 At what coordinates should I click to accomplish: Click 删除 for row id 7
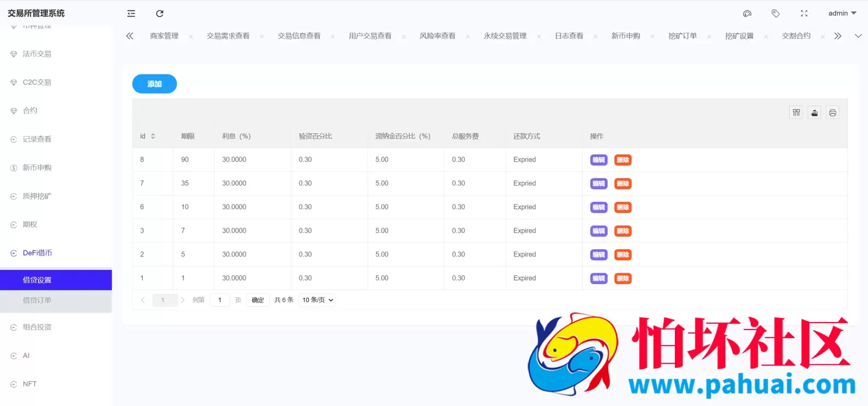pos(623,184)
